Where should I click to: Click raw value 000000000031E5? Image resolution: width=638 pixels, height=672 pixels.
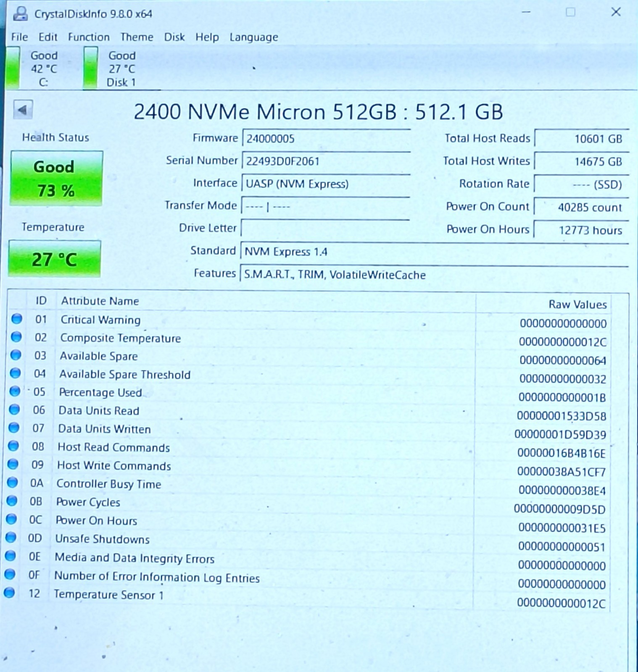click(x=562, y=528)
